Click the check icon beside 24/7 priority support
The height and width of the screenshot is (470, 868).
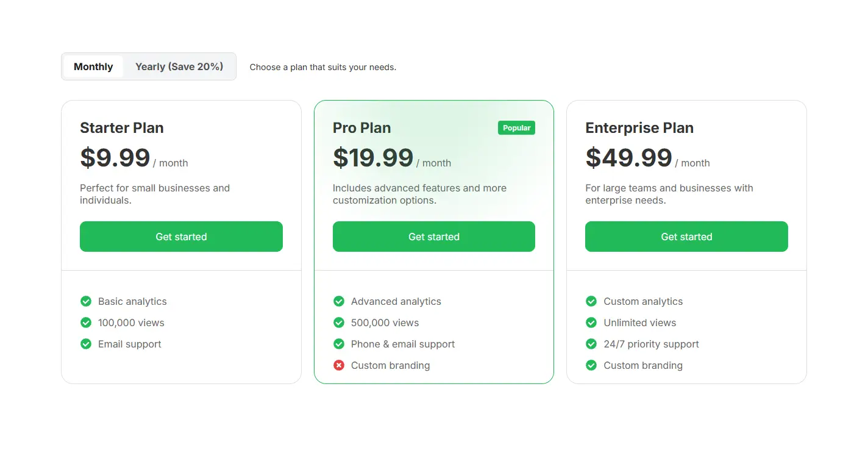click(x=591, y=344)
